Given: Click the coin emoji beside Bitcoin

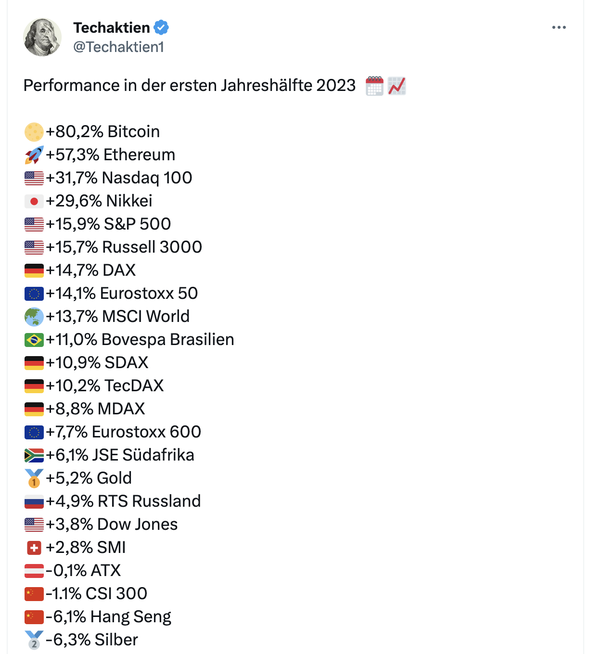Looking at the screenshot, I should (34, 132).
